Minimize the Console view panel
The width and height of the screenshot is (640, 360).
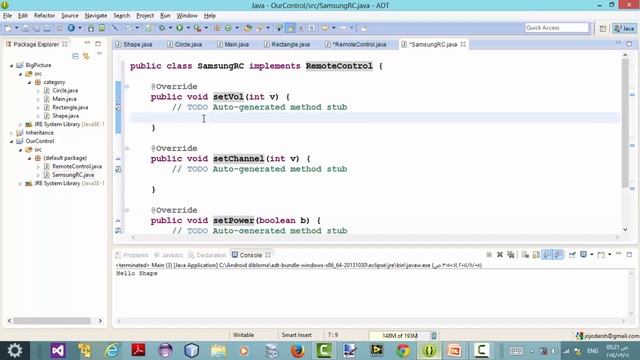[x=618, y=254]
